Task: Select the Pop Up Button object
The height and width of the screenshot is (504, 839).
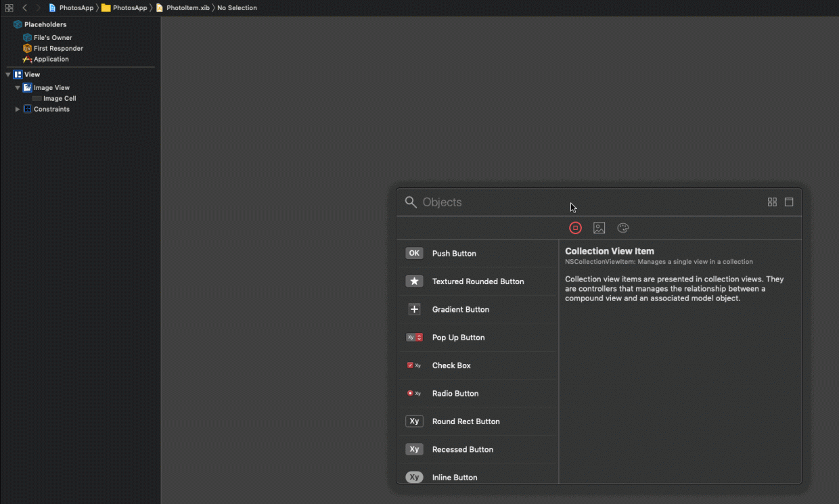Action: tap(458, 338)
